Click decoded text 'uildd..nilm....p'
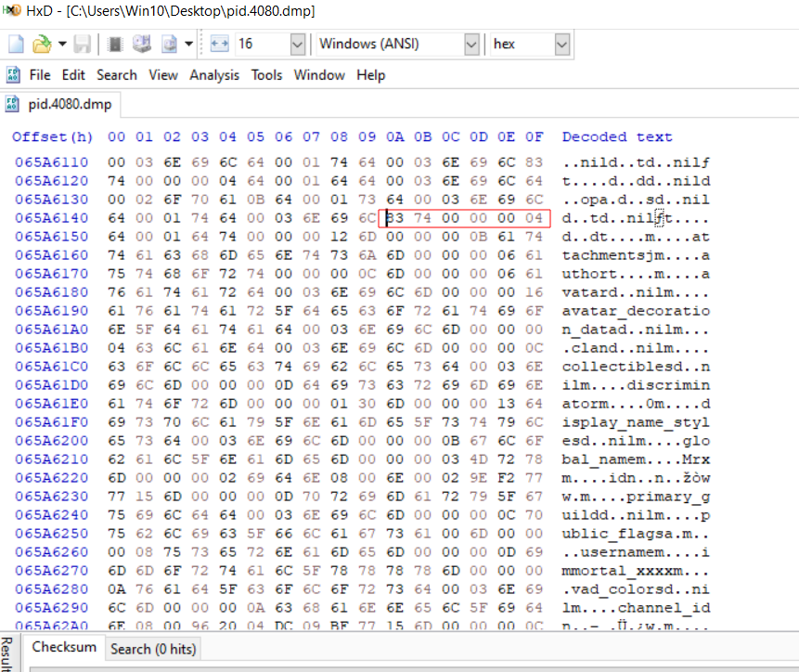This screenshot has width=799, height=672. [636, 515]
